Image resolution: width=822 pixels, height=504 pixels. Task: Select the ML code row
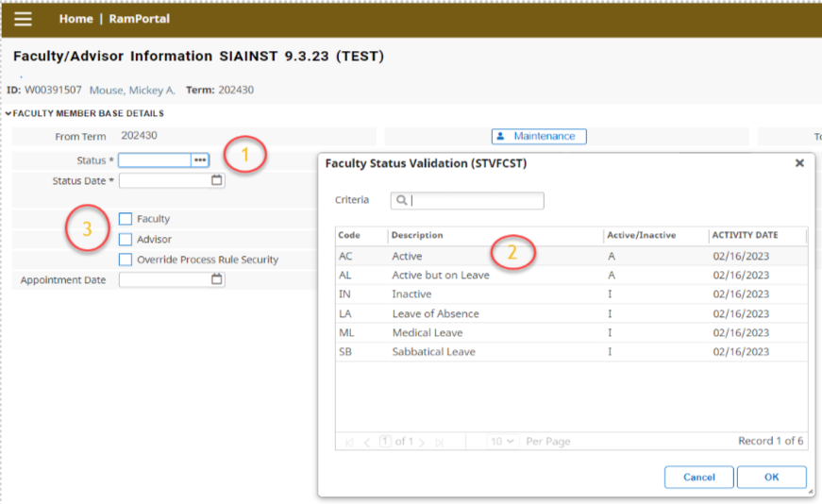[x=571, y=332]
